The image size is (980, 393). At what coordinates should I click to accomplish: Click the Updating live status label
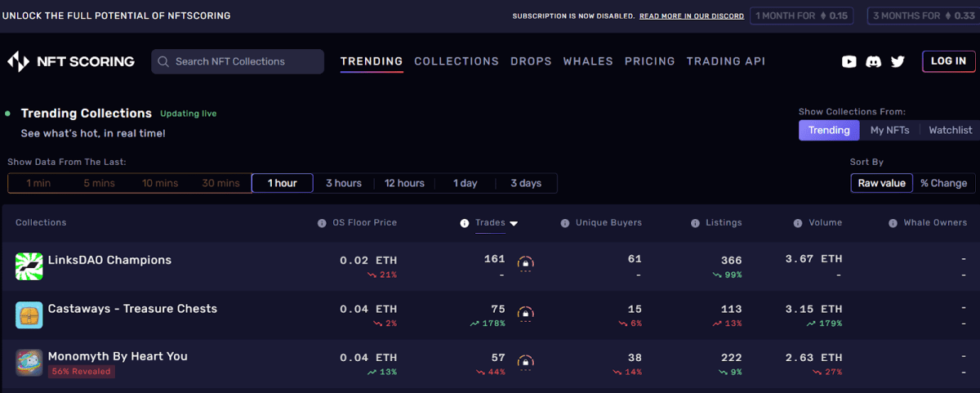click(x=189, y=114)
